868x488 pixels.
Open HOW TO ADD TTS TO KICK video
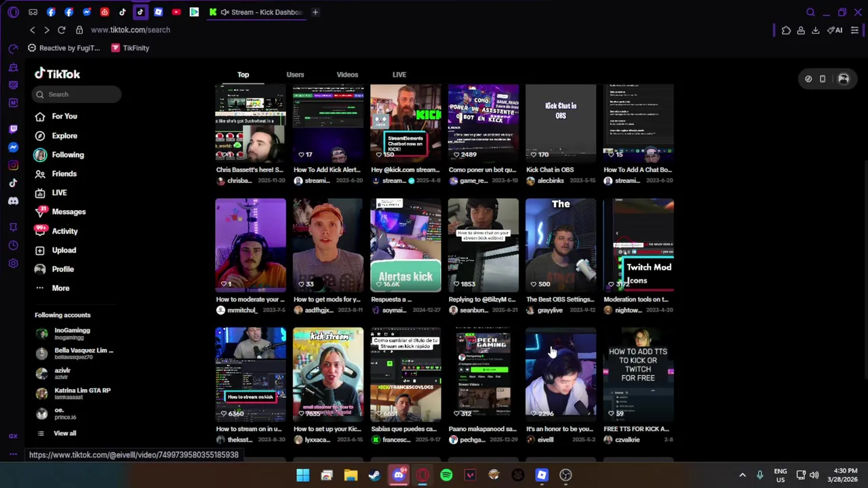click(639, 374)
